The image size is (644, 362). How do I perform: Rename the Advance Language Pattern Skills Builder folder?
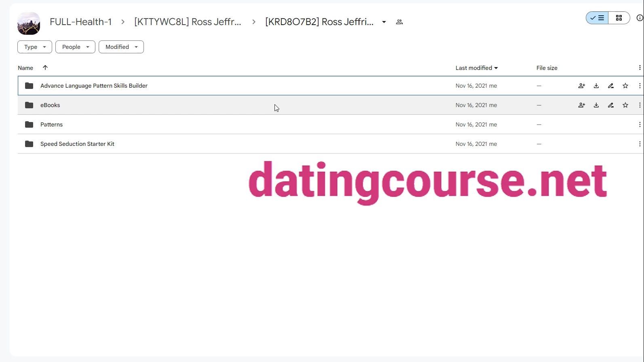point(611,86)
